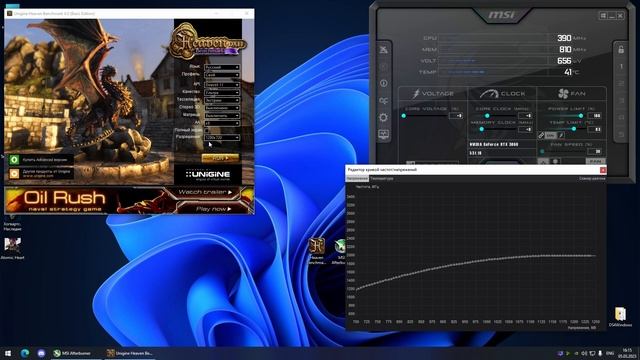Open the Windows Start menu
640x360 pixels.
pos(8,353)
